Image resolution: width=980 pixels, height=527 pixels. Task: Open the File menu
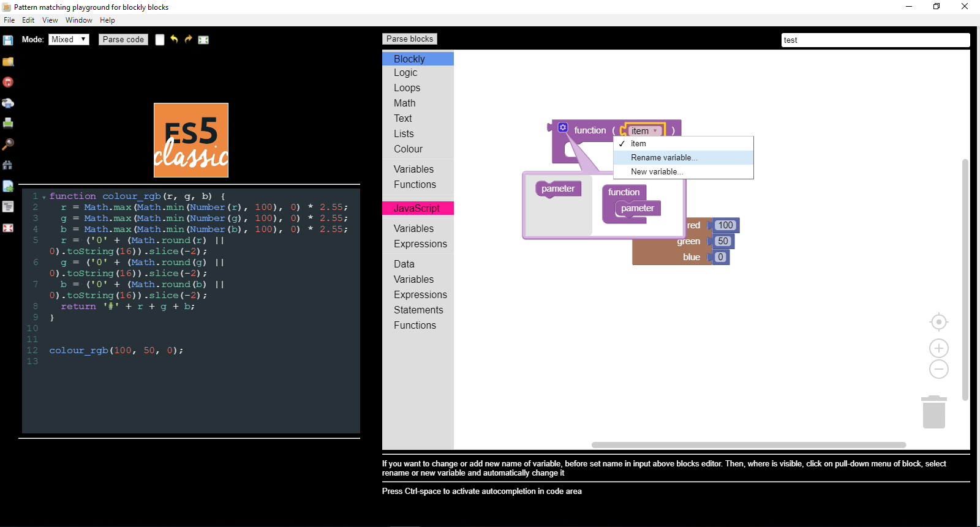(9, 20)
